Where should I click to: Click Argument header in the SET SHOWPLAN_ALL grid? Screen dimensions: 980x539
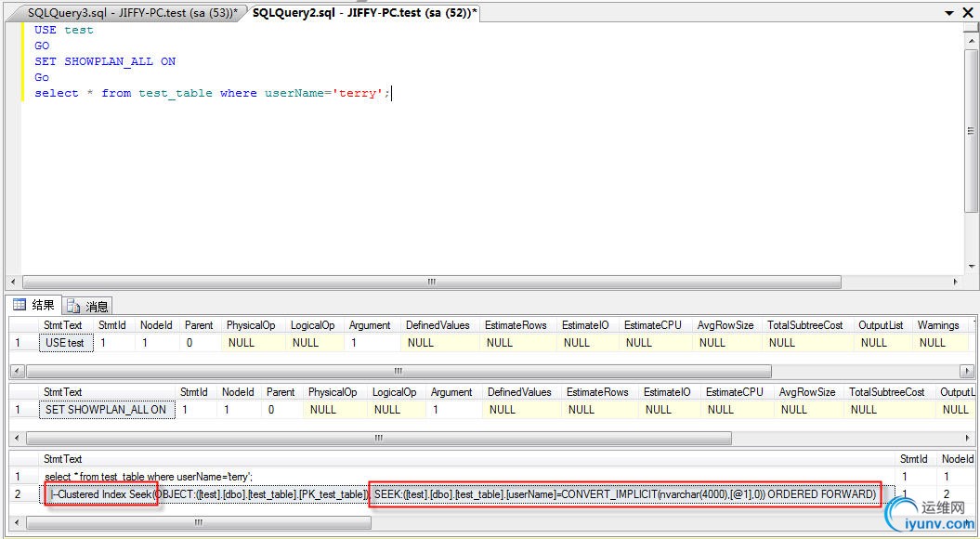click(451, 392)
